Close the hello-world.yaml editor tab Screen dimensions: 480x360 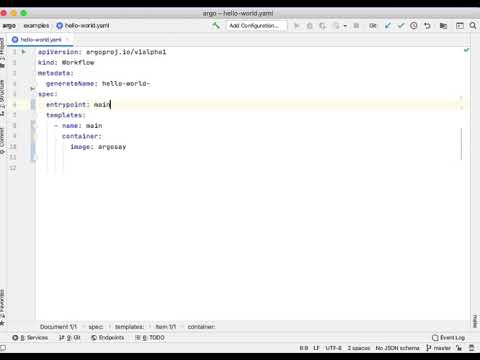click(68, 40)
